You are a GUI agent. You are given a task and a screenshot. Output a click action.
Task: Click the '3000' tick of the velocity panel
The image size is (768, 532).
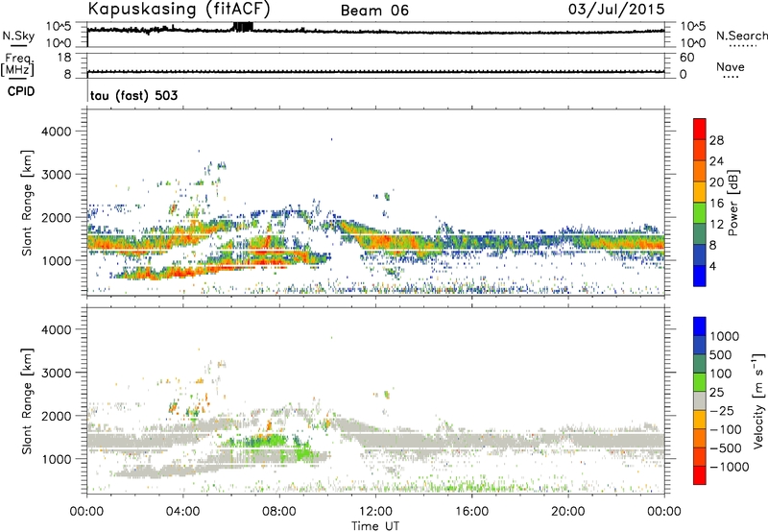[x=57, y=373]
